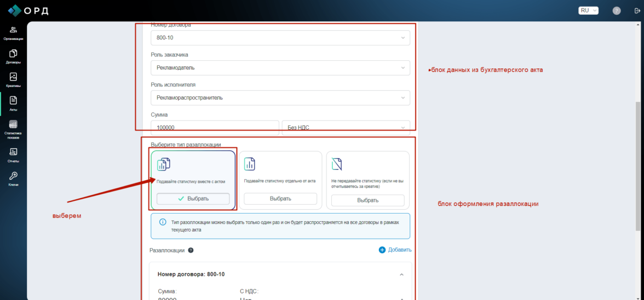This screenshot has height=300, width=644.
Task: Click the logout icon in the top right
Action: click(x=637, y=11)
